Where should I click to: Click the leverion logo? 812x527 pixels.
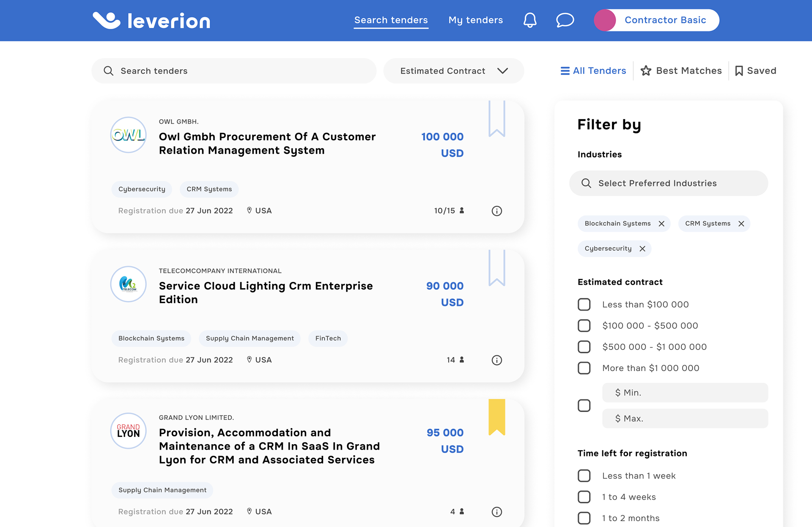[151, 20]
